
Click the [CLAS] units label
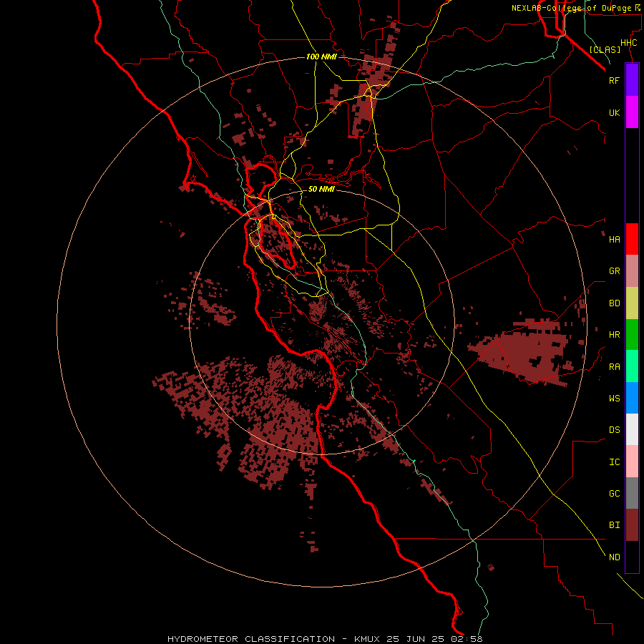(605, 49)
